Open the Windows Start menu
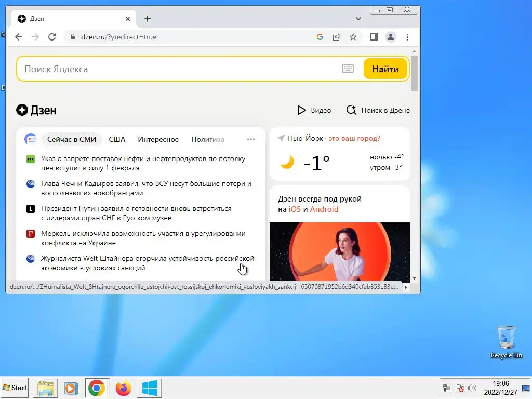532x399 pixels. click(x=15, y=388)
